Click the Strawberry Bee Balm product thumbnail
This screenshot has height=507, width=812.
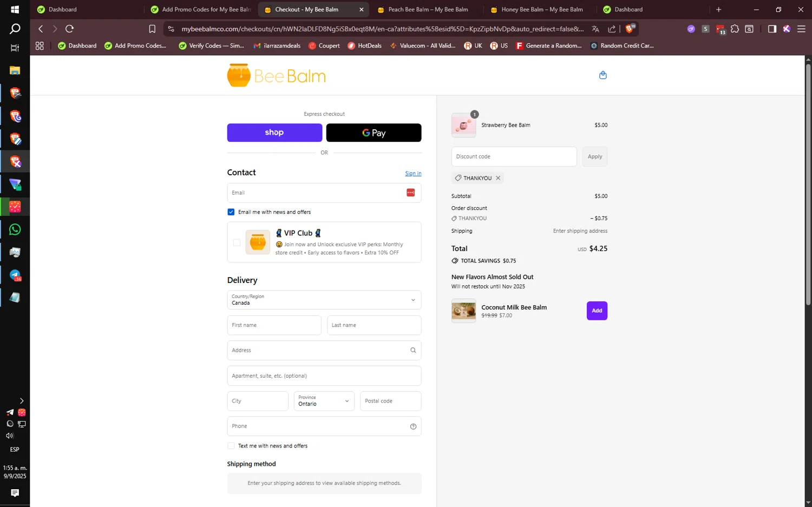pos(463,126)
